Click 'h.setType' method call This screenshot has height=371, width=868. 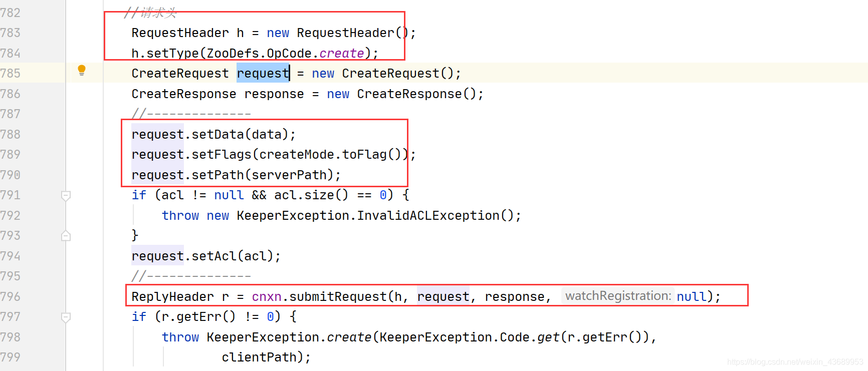tap(165, 53)
